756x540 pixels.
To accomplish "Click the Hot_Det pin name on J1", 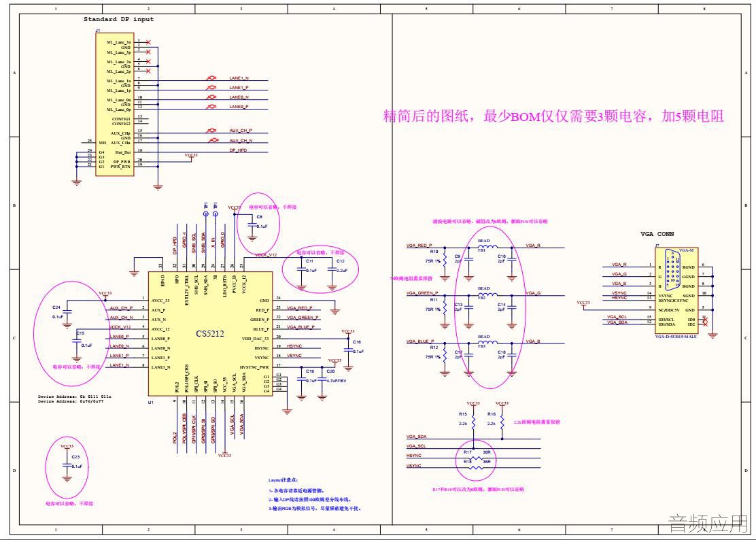I will 122,152.
